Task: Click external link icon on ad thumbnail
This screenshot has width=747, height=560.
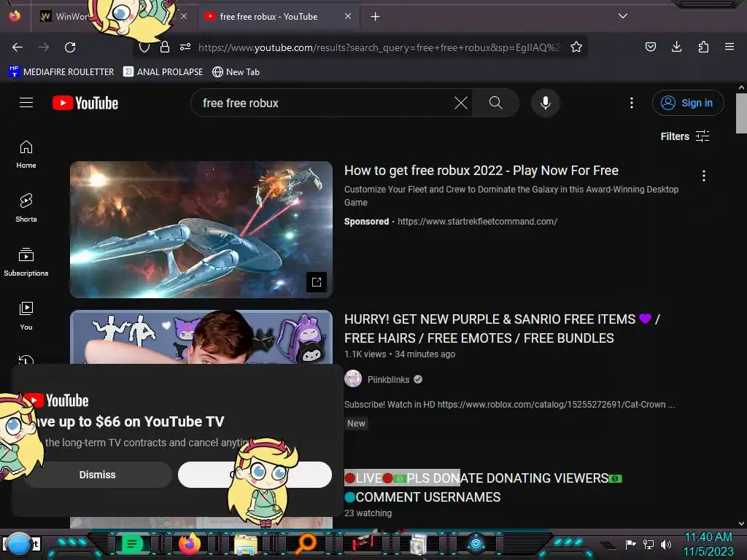Action: click(317, 282)
